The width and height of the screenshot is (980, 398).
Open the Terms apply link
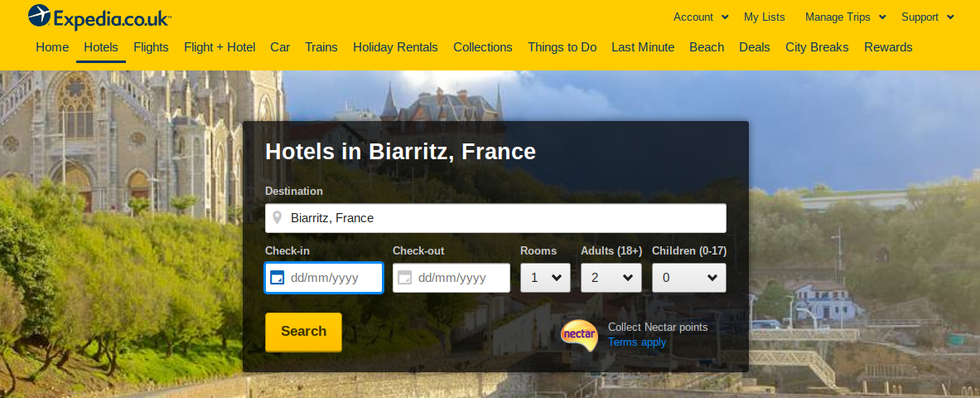tap(637, 342)
